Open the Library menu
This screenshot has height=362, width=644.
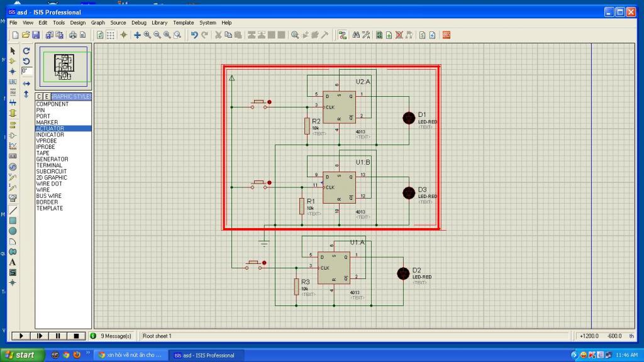pos(159,23)
